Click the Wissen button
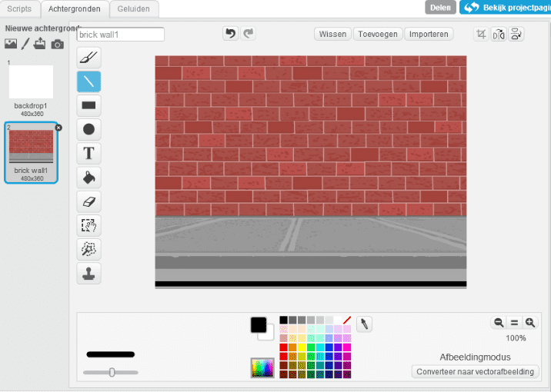 point(332,35)
